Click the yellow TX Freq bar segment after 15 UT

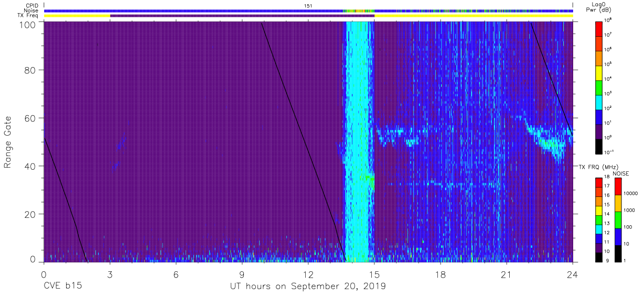[474, 16]
